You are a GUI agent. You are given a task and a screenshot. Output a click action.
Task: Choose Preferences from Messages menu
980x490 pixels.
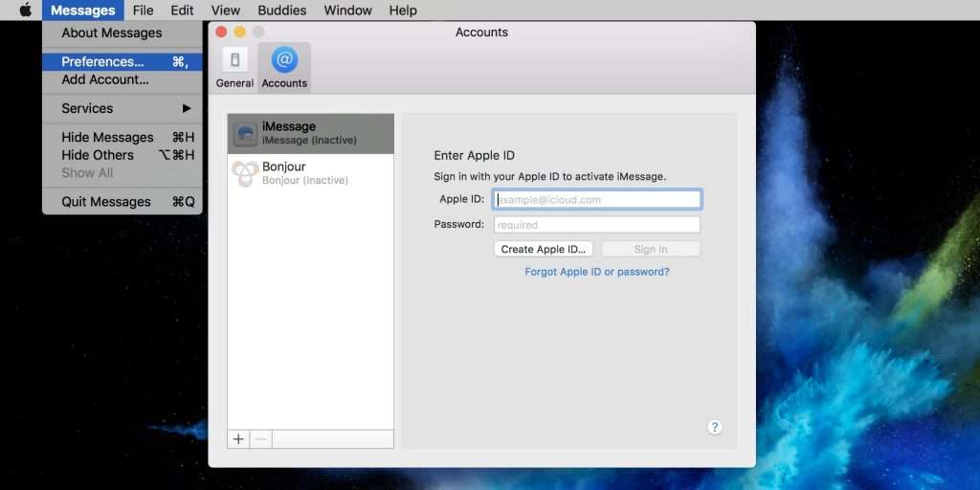coord(122,62)
